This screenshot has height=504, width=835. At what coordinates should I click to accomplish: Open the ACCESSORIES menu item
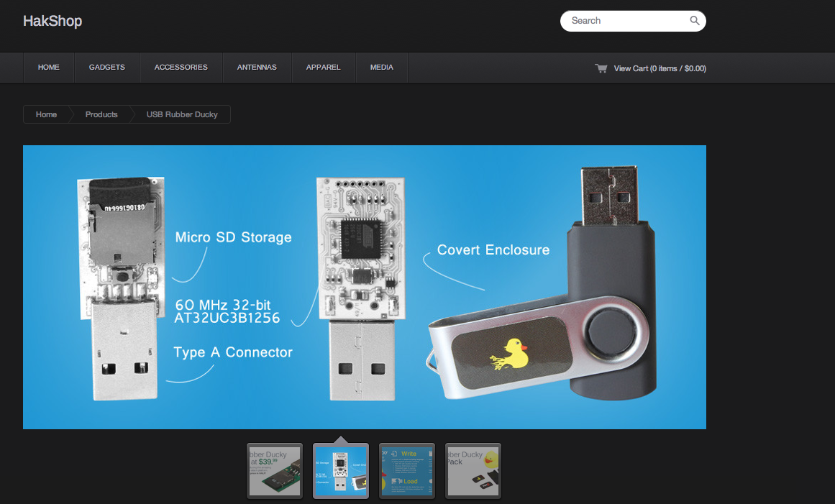point(181,67)
